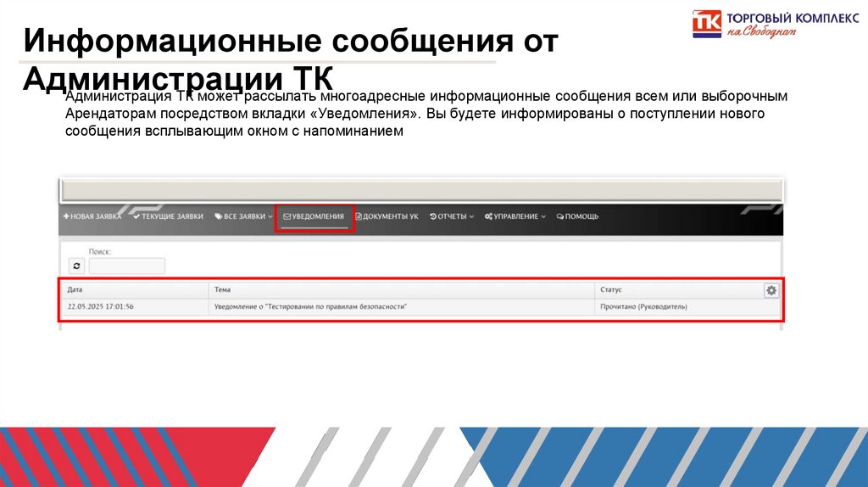Expand the Отчеты dropdown menu

tap(452, 216)
